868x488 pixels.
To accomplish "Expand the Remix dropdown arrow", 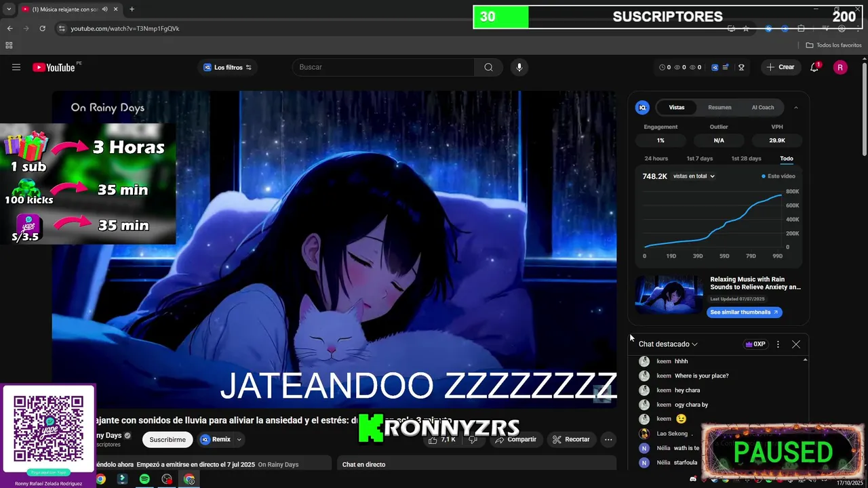I will pos(239,440).
